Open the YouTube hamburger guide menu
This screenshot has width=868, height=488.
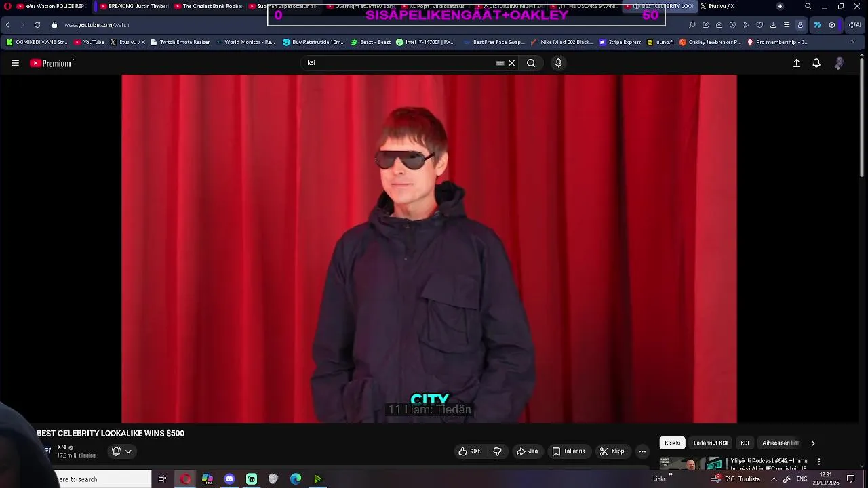15,63
